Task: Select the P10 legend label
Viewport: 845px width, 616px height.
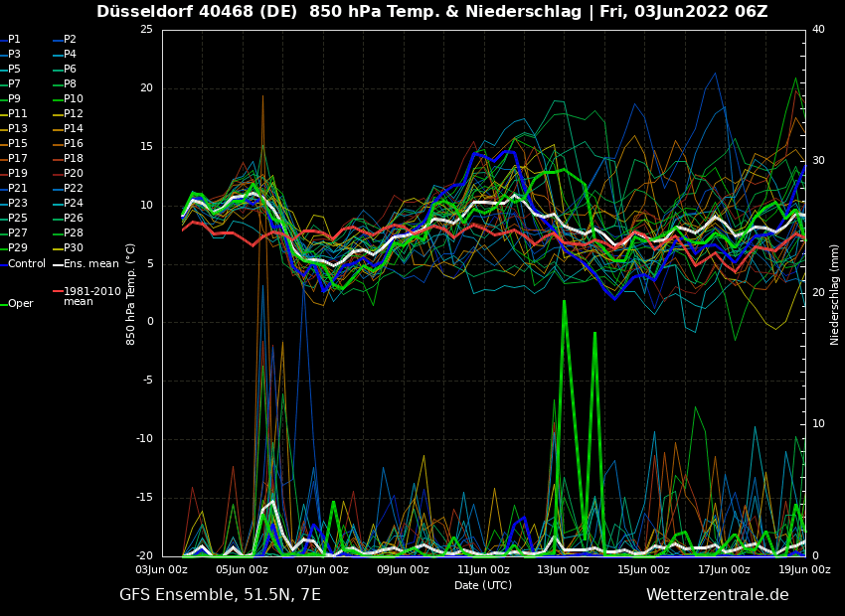Action: (x=74, y=99)
